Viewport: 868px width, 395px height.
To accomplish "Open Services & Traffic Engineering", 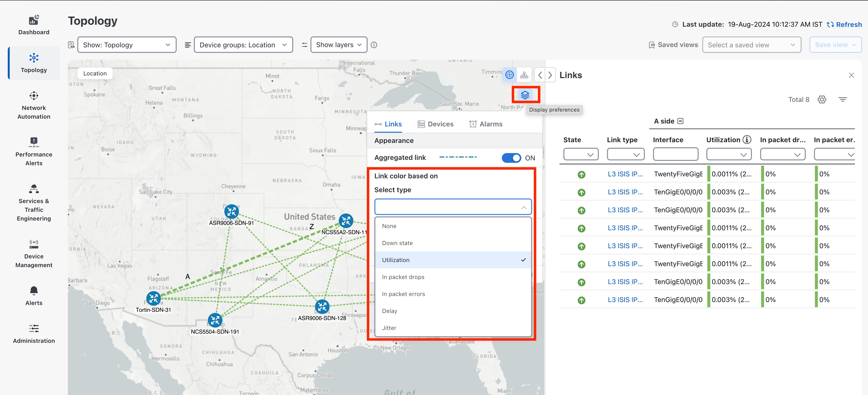I will point(34,202).
